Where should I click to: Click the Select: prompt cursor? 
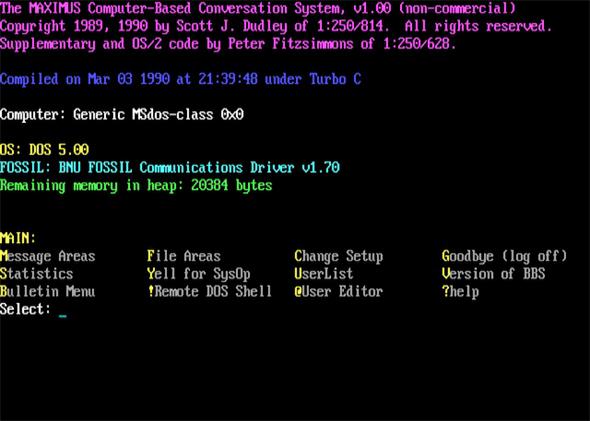coord(63,315)
